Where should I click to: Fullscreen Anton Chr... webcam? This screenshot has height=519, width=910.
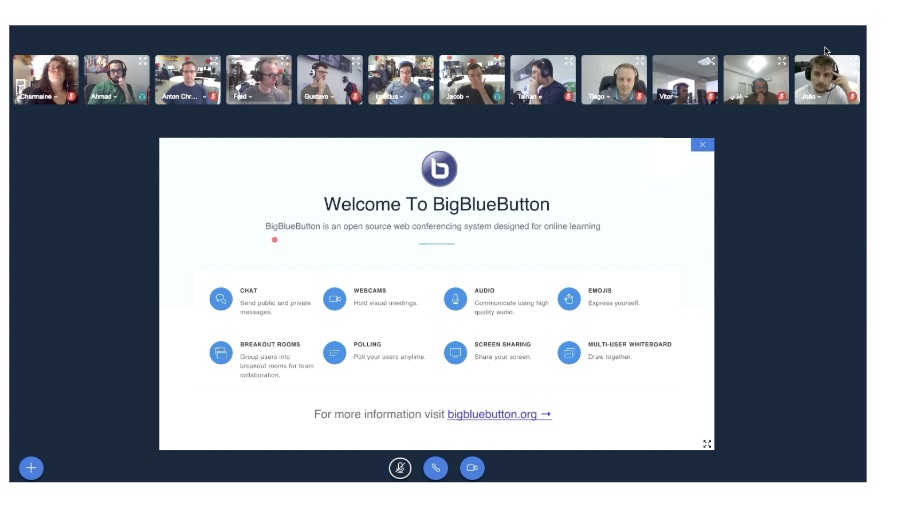point(214,61)
